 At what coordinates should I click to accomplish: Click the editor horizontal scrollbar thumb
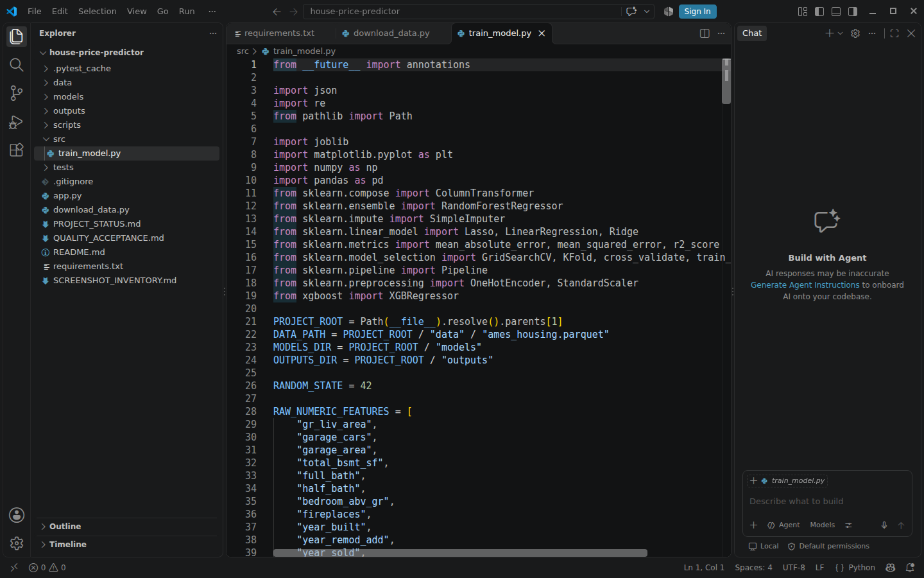click(x=460, y=553)
